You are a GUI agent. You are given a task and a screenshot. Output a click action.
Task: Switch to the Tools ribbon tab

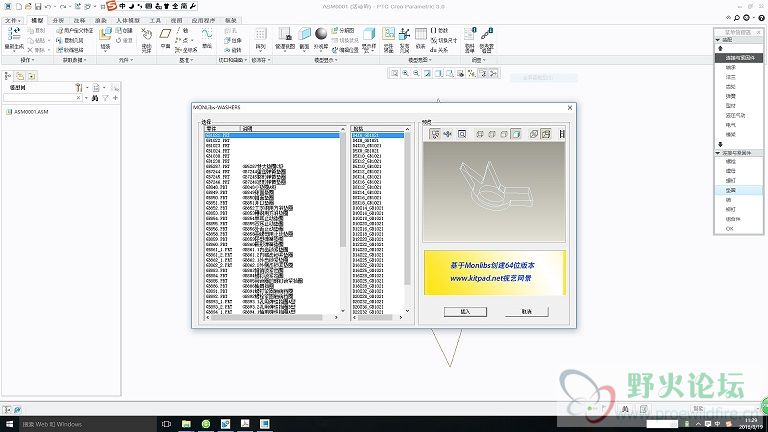pos(155,21)
